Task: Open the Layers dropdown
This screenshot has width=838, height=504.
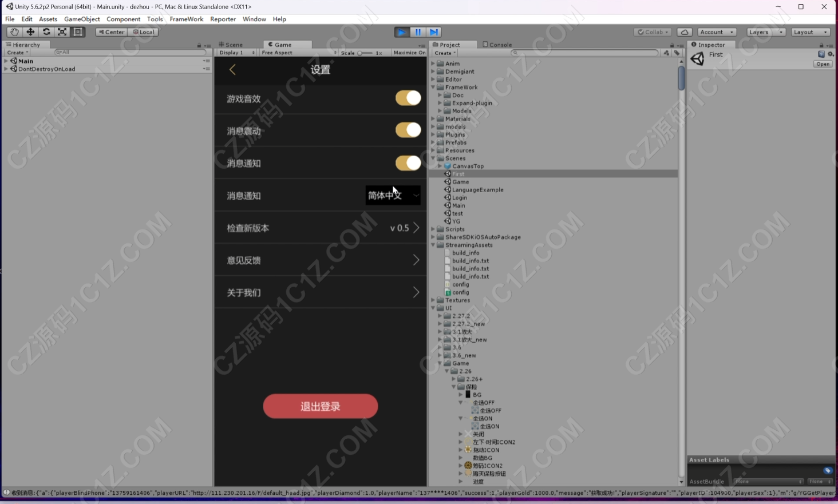Action: [765, 32]
